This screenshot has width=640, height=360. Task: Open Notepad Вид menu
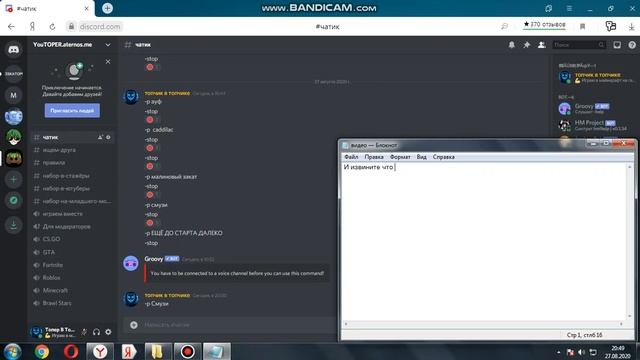tap(422, 157)
